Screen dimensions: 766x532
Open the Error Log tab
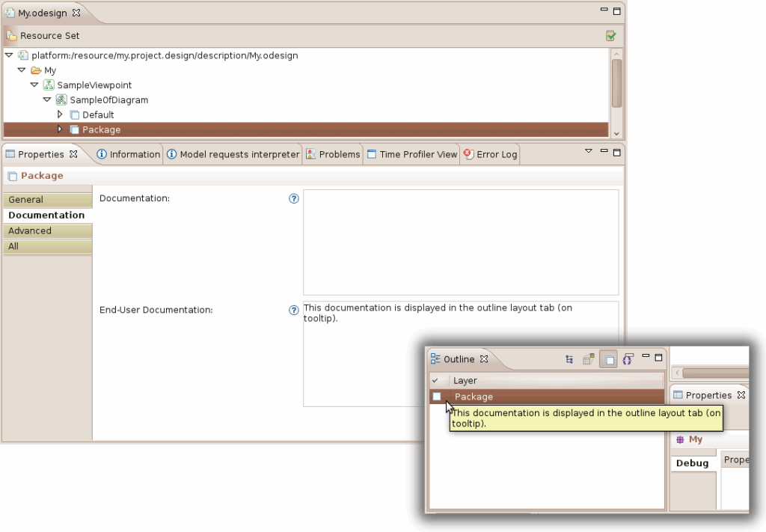click(490, 154)
